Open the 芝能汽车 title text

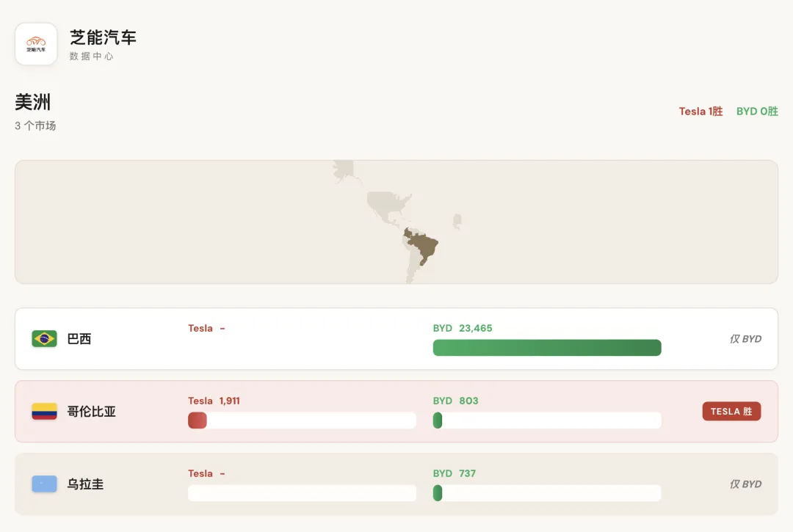click(104, 37)
